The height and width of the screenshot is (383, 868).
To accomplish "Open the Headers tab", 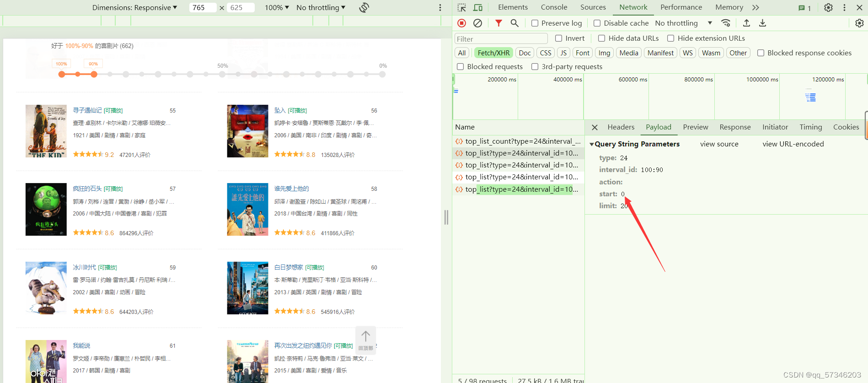I will click(x=621, y=127).
